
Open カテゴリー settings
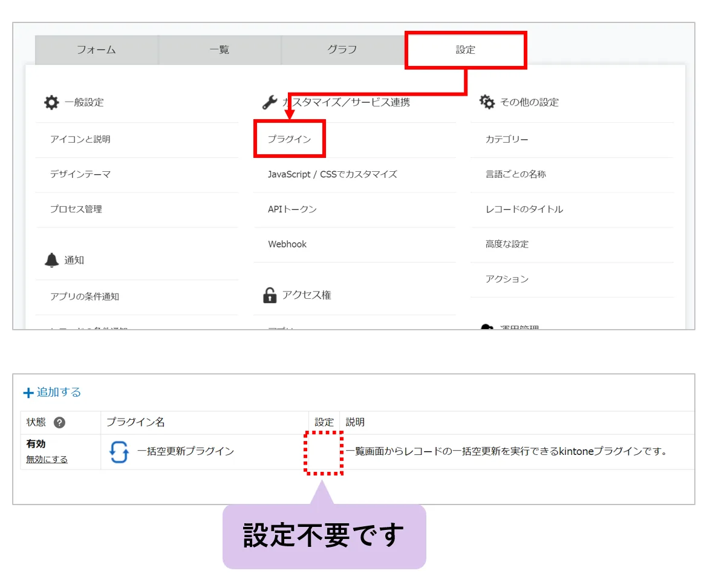507,140
